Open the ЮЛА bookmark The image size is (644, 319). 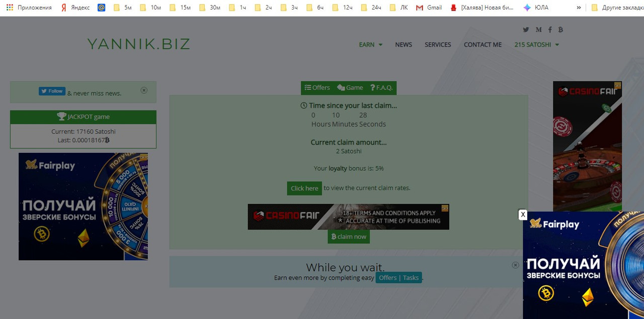point(536,8)
